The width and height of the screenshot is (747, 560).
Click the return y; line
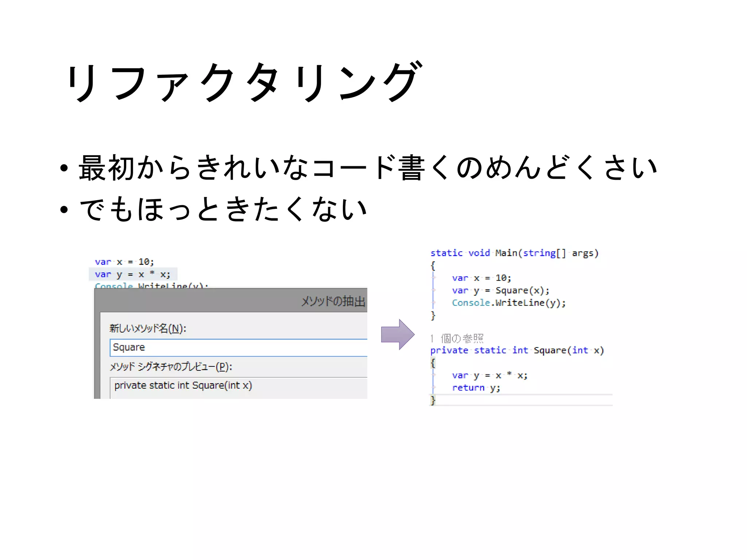coord(476,388)
